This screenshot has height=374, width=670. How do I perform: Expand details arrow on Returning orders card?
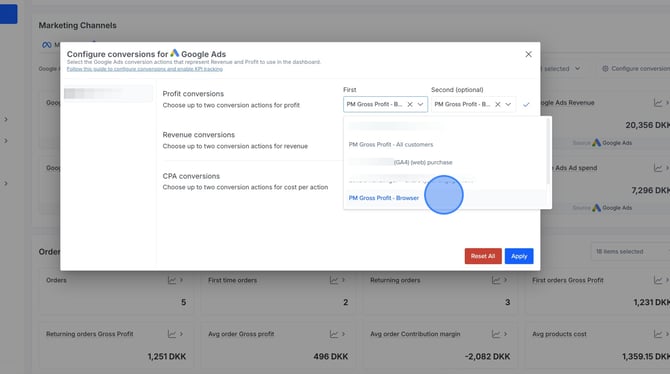505,280
